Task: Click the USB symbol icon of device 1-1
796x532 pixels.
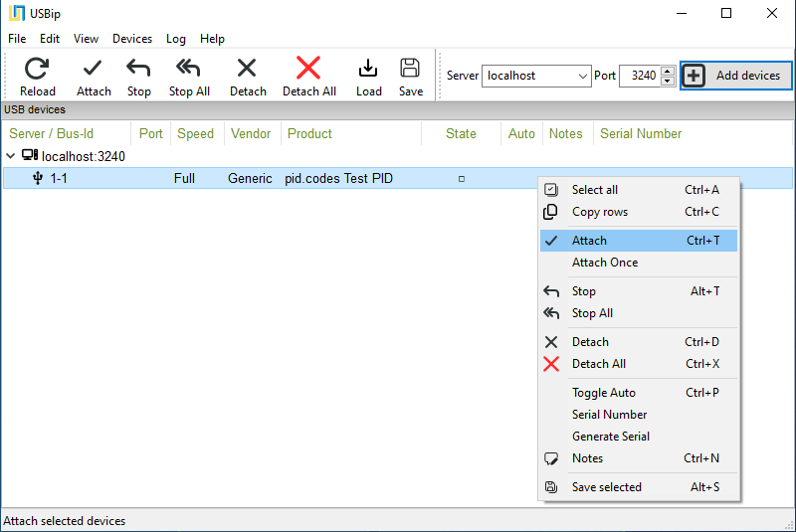Action: click(x=38, y=178)
